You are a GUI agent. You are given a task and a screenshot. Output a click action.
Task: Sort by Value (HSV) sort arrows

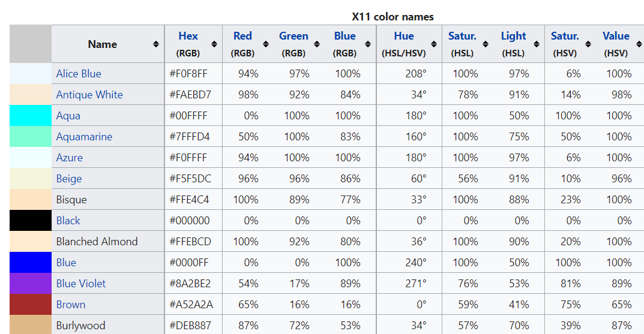(639, 44)
